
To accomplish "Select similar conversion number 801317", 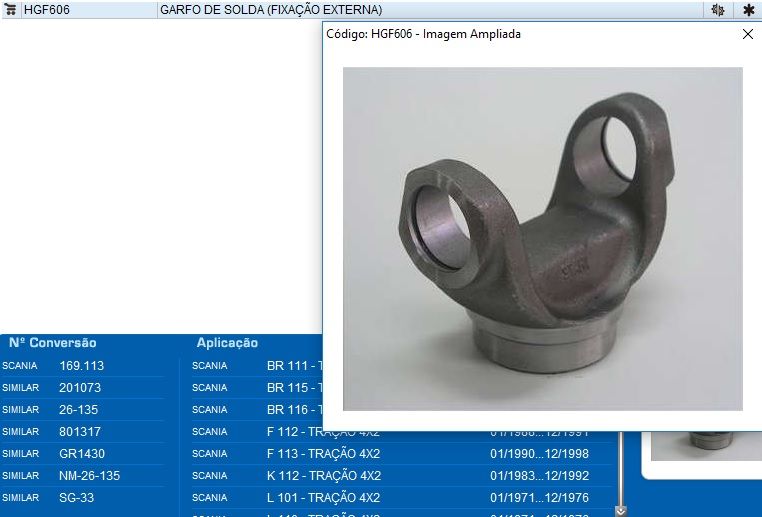I will coord(79,432).
